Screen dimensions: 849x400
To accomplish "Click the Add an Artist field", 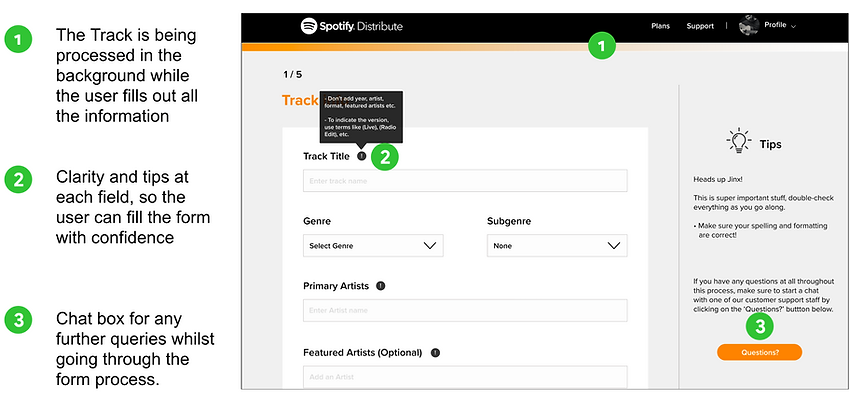I will (x=465, y=377).
